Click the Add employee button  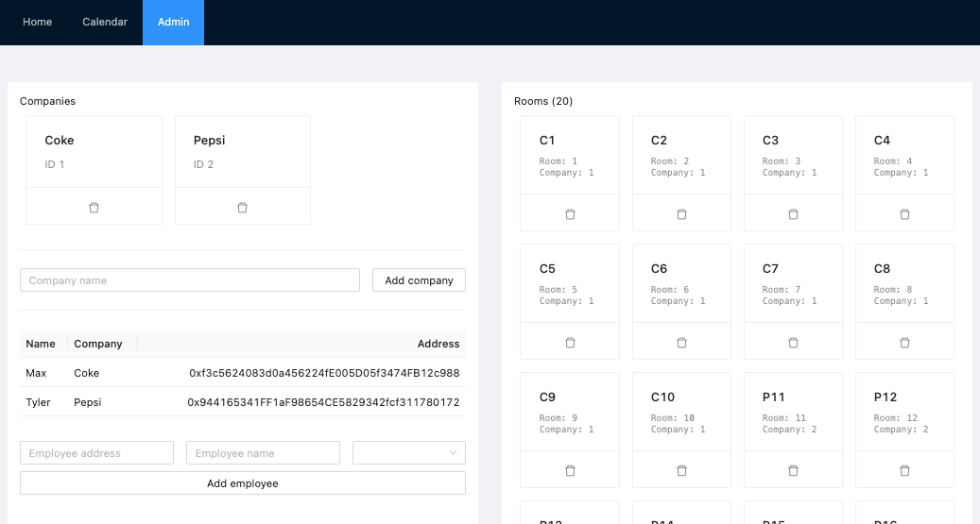click(243, 483)
